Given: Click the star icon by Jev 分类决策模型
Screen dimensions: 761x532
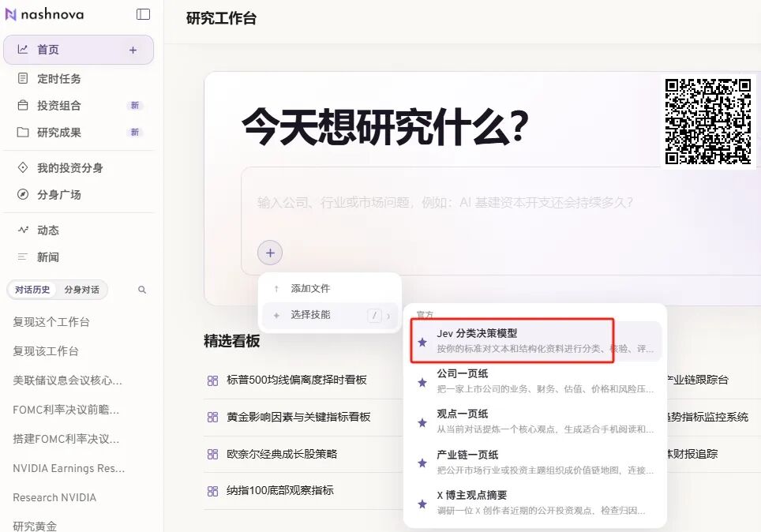Looking at the screenshot, I should [x=422, y=343].
